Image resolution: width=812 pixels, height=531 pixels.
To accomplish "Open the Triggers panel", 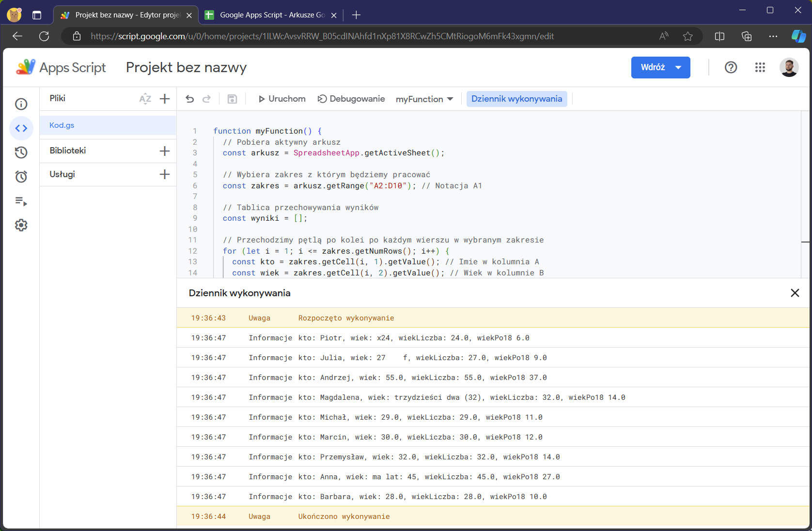I will [x=21, y=177].
